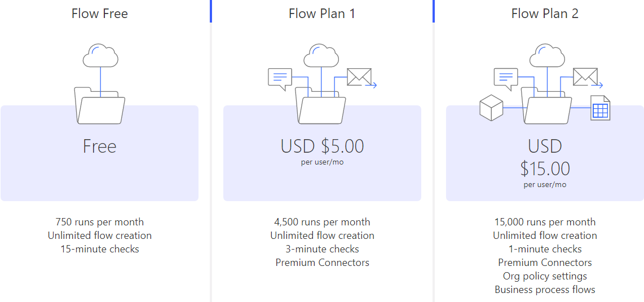The height and width of the screenshot is (302, 644).
Task: Select the Flow Plan 1 heading
Action: point(322,14)
